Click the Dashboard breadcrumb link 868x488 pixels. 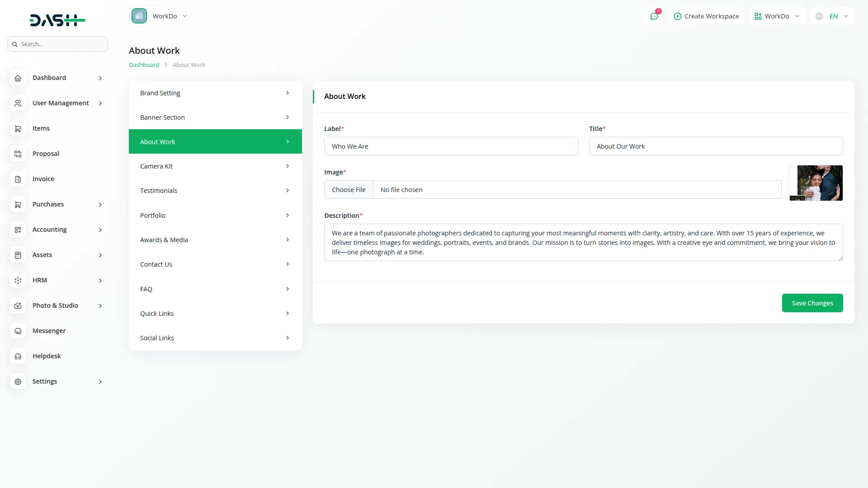(x=144, y=65)
